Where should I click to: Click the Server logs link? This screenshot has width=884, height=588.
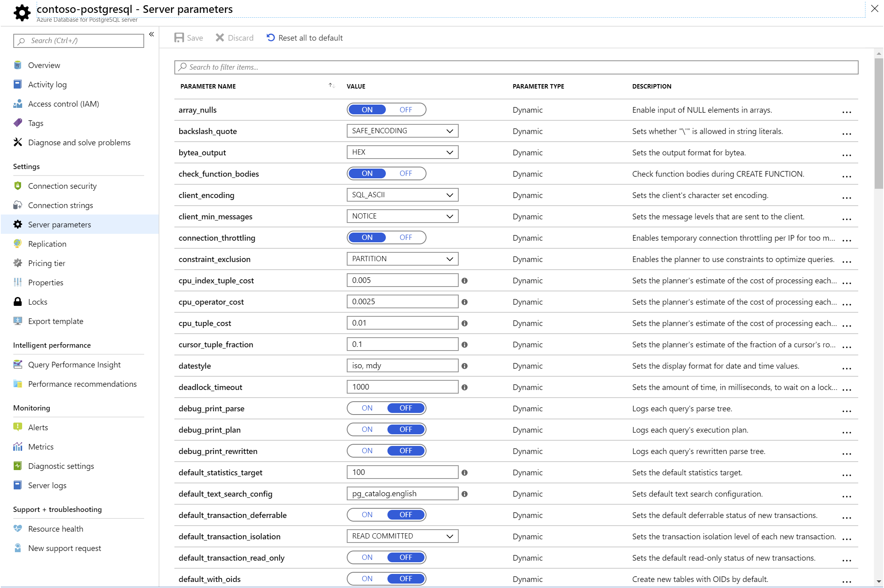pyautogui.click(x=47, y=485)
